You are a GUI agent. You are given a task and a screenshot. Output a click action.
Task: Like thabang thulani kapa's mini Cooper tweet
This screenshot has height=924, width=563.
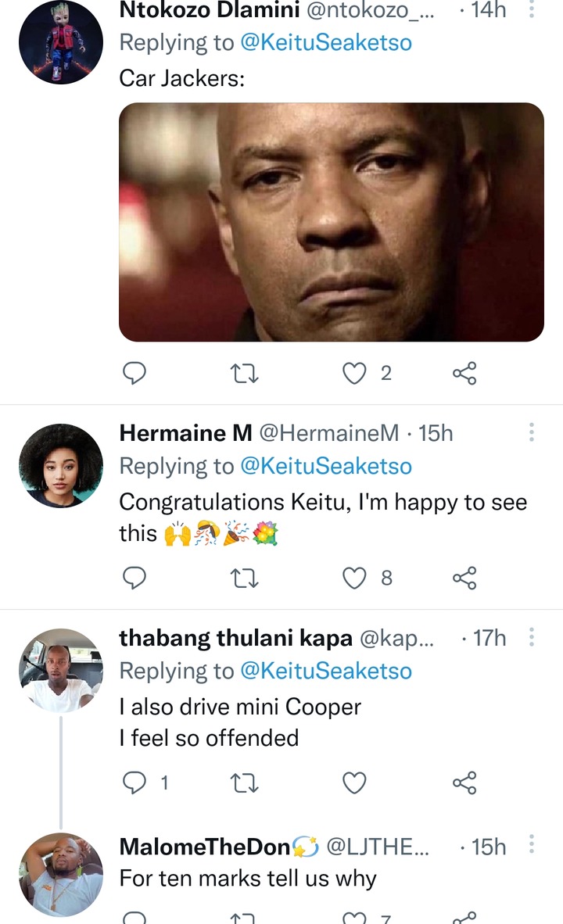354,783
